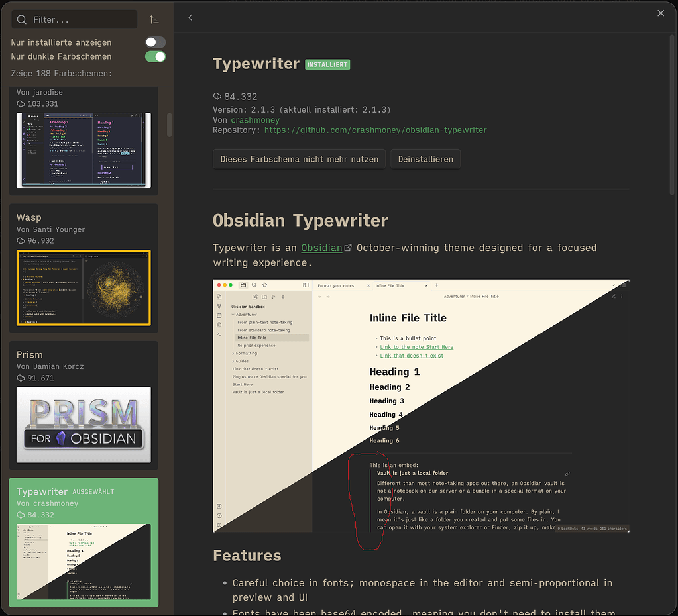The image size is (678, 616).
Task: Click download icon in selected Typewriter card
Action: (x=21, y=515)
